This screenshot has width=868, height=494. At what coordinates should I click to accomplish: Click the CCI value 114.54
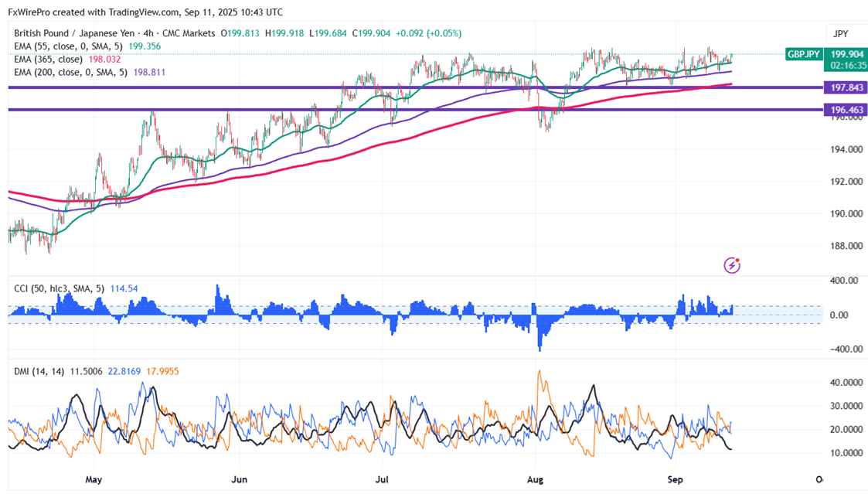pyautogui.click(x=124, y=288)
